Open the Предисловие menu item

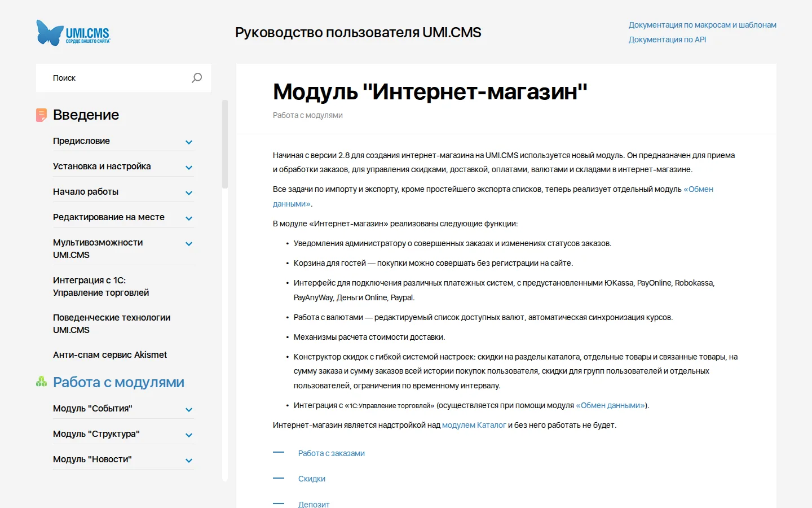tap(81, 141)
